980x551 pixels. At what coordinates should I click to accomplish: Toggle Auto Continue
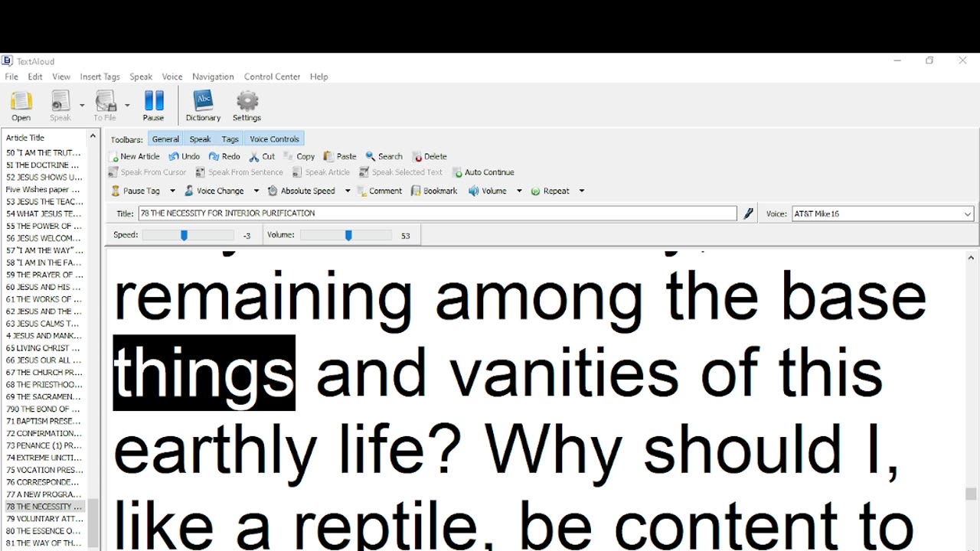[483, 172]
